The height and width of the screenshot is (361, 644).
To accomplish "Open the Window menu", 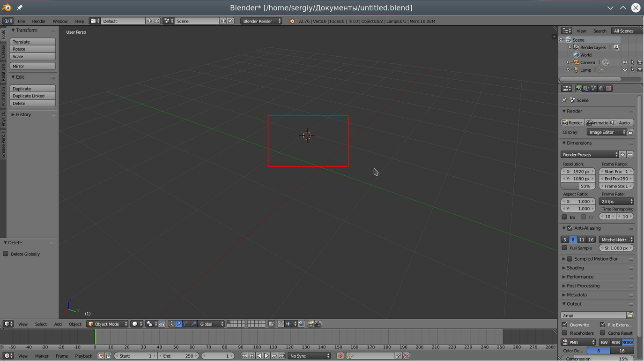I will coord(60,21).
